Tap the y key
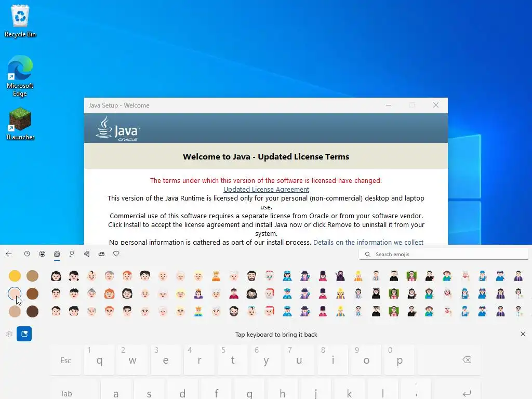This screenshot has height=399, width=532. [x=266, y=361]
